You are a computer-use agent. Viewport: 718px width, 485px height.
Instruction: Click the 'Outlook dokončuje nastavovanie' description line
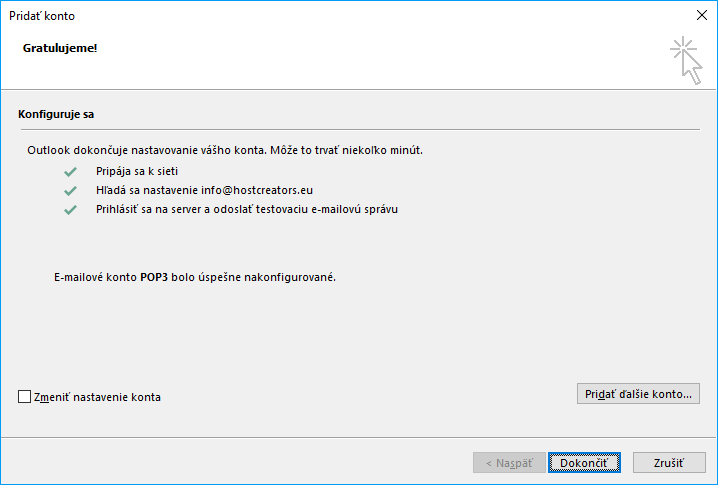(225, 150)
